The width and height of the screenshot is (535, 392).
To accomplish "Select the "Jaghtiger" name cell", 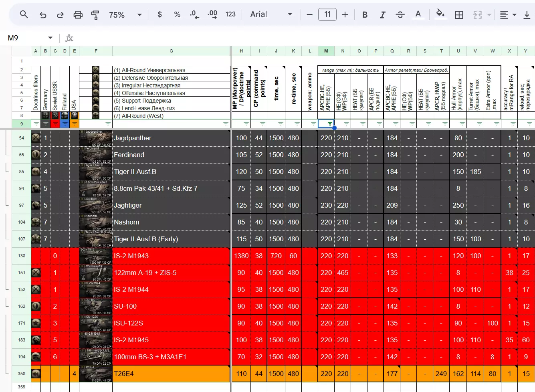I will (172, 205).
